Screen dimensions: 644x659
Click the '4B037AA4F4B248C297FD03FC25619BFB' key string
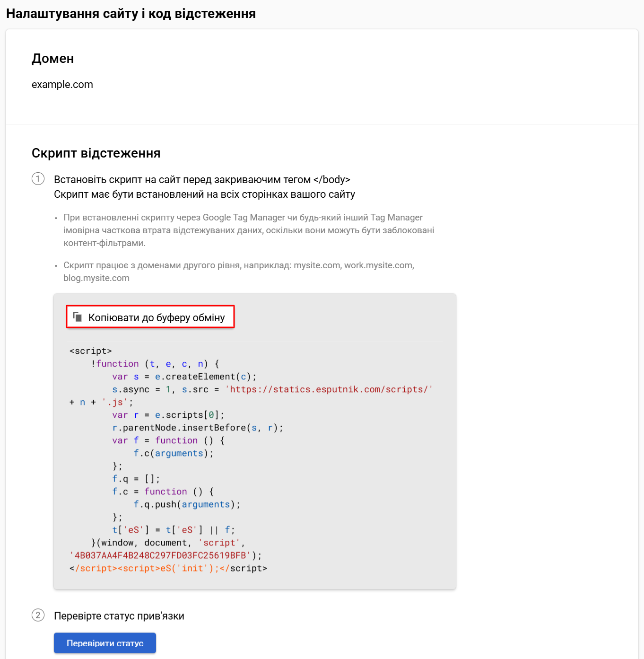[x=160, y=555]
